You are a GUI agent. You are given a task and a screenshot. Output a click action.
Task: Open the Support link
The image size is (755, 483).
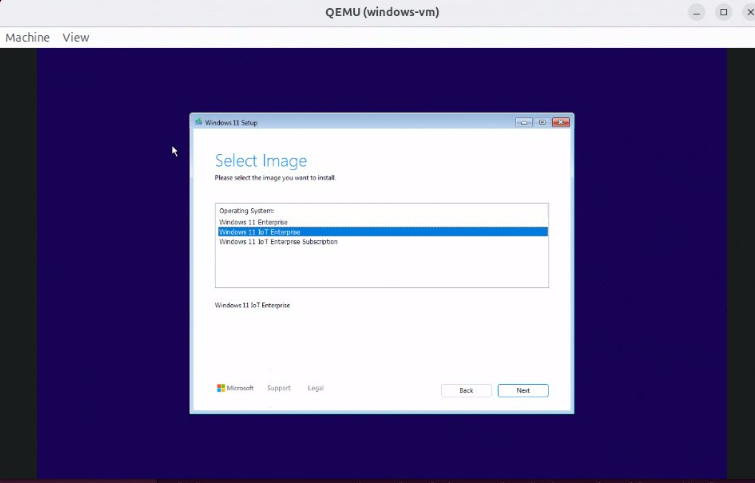279,388
